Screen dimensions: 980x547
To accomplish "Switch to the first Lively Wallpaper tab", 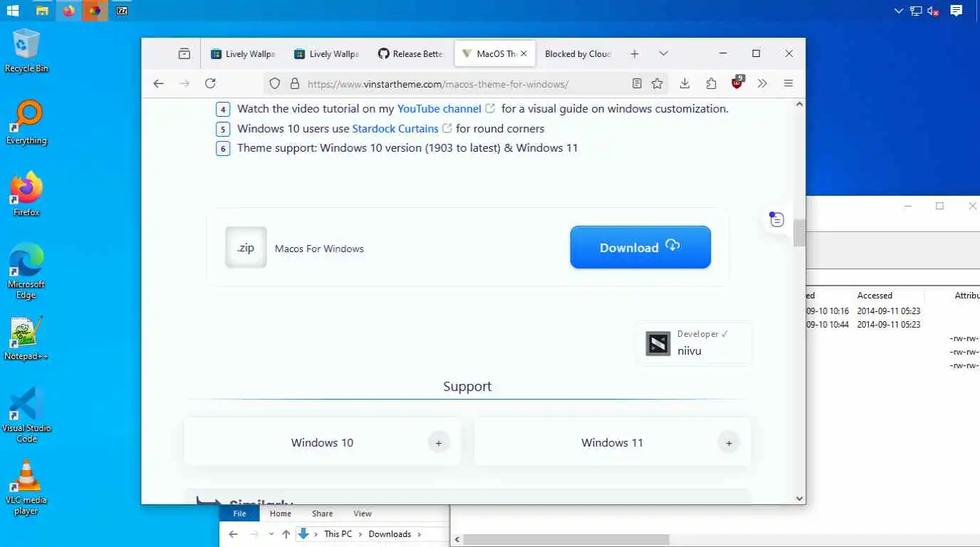I will [243, 53].
